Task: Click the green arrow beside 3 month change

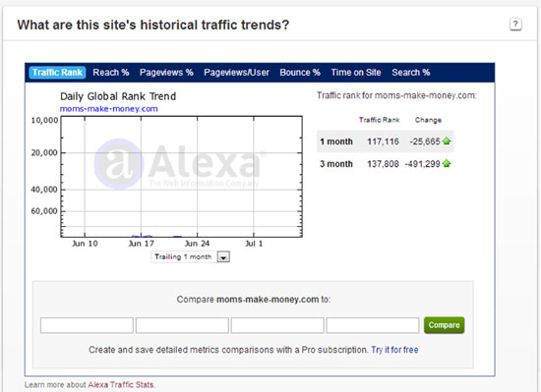Action: (x=447, y=164)
